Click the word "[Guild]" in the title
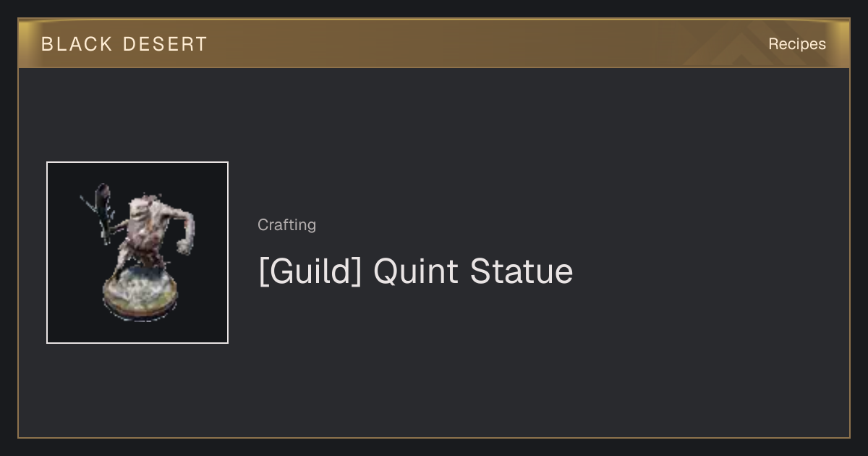Viewport: 868px width, 456px height. 310,271
